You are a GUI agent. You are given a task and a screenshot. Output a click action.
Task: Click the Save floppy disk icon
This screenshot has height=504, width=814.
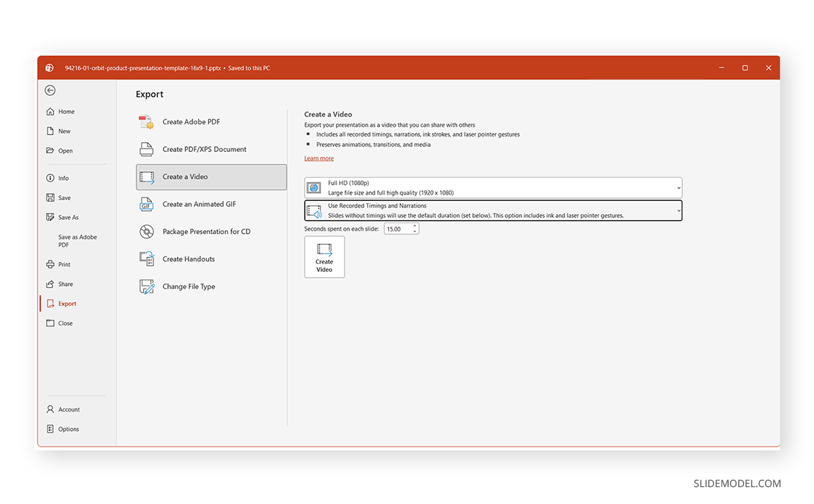(50, 197)
